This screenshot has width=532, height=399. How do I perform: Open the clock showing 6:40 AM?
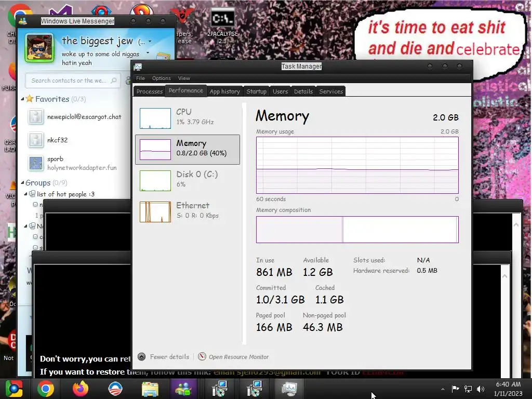tap(508, 389)
